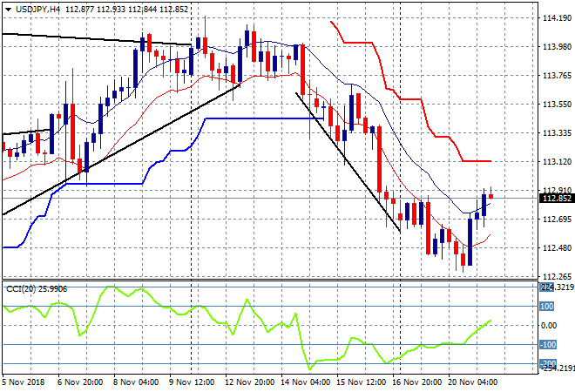
Task: Click the 6 Nov 20:00 time label
Action: 80,382
